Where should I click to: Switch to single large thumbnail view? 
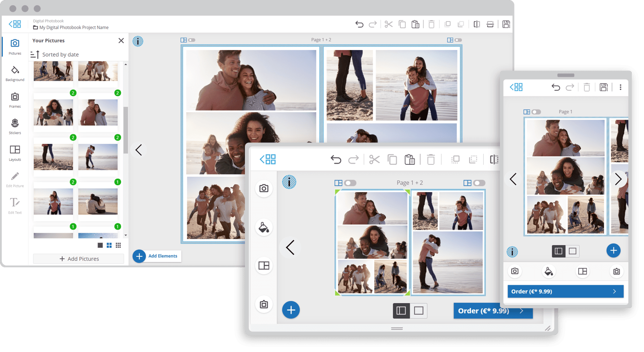click(100, 245)
